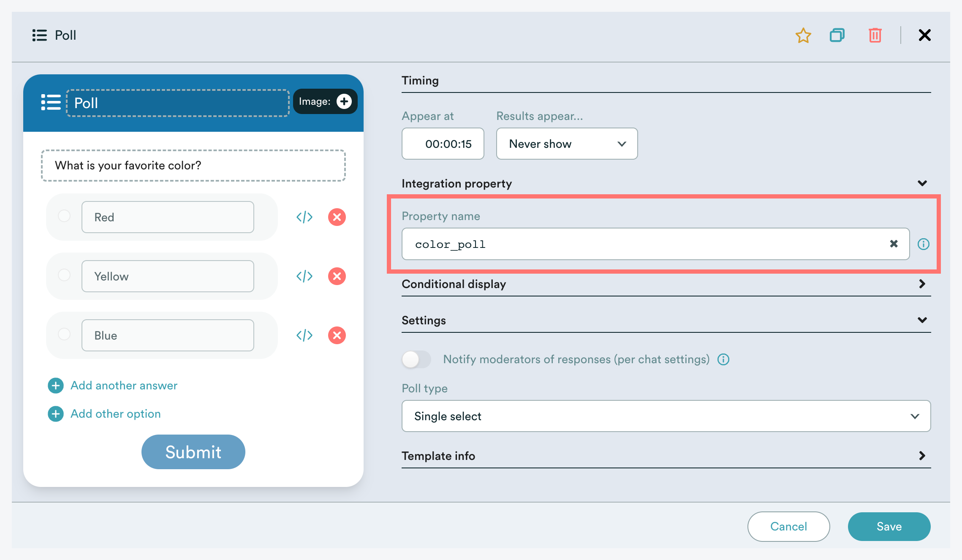Screen dimensions: 962x560
Task: Collapse the Settings section
Action: pos(922,320)
